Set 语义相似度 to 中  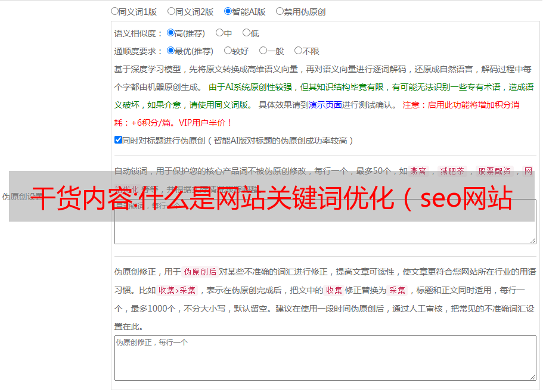(219, 33)
